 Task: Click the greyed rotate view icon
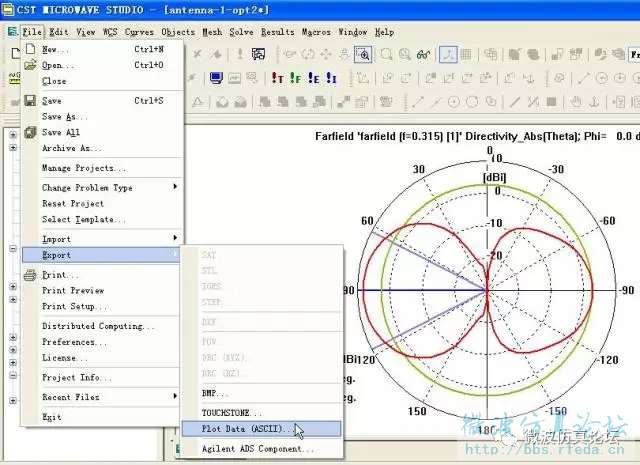[308, 54]
